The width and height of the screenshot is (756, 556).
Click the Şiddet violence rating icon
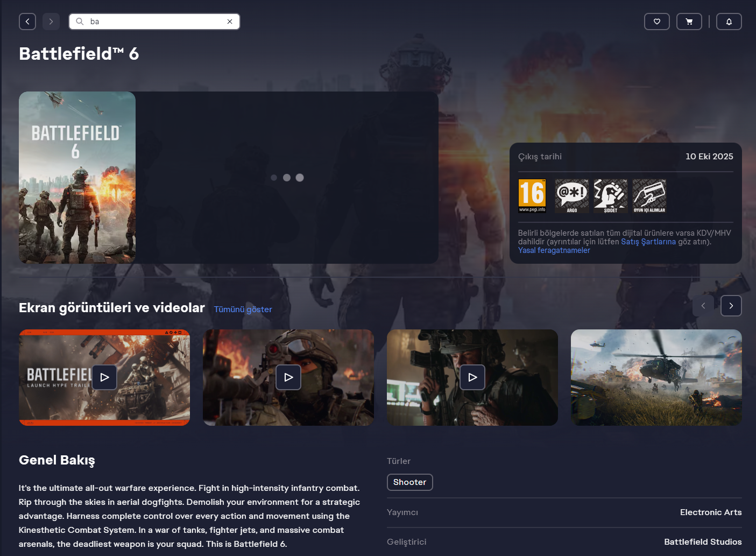pyautogui.click(x=611, y=196)
